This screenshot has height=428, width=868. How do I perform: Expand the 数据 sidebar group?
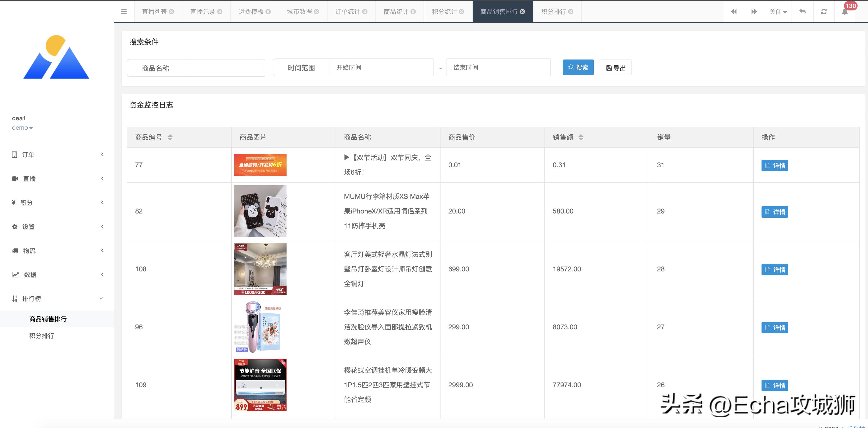pyautogui.click(x=30, y=274)
